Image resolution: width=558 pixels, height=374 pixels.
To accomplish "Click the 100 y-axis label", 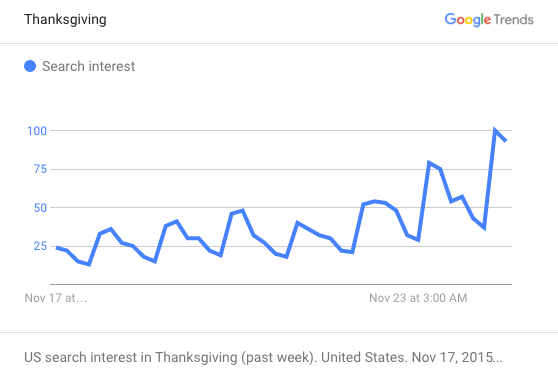I will point(37,131).
